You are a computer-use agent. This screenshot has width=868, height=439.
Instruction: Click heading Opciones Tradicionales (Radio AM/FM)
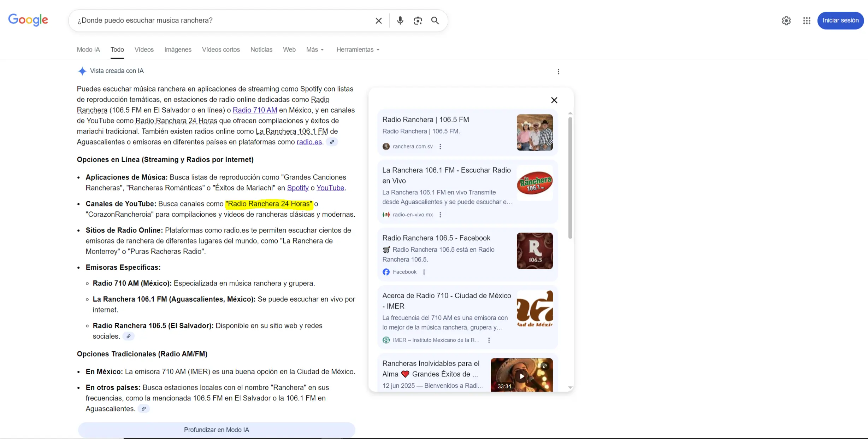pyautogui.click(x=142, y=354)
